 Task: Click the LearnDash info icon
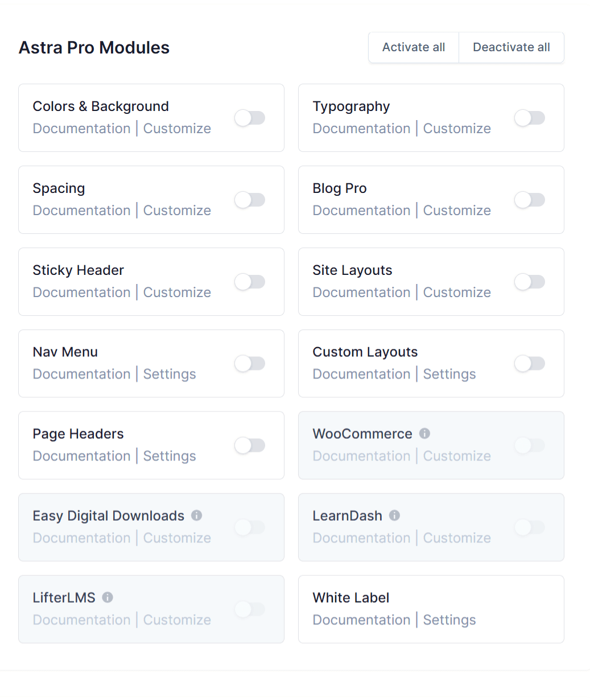click(394, 516)
